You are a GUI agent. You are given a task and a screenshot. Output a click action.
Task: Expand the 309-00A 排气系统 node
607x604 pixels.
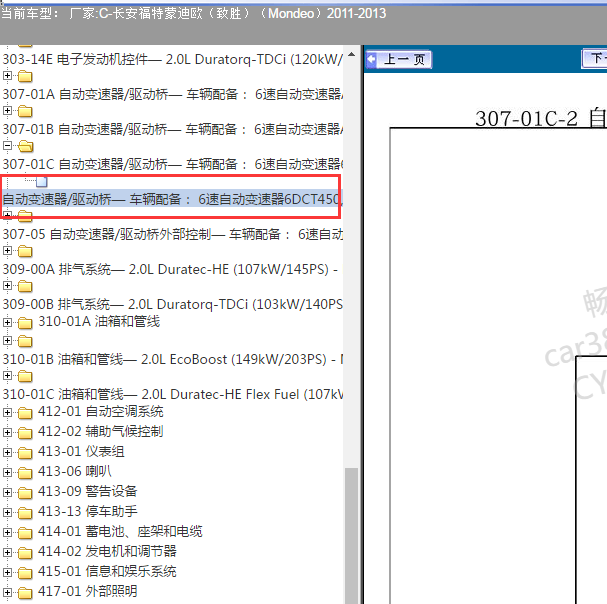7,251
